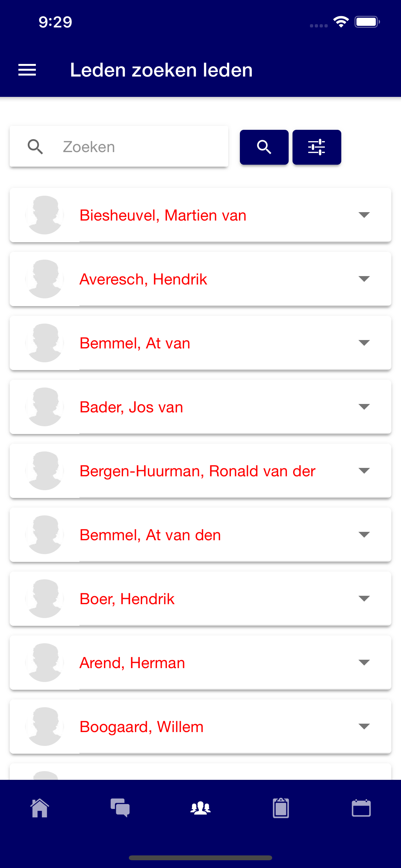Go to the Home tab
Viewport: 401px width, 868px height.
[x=40, y=808]
